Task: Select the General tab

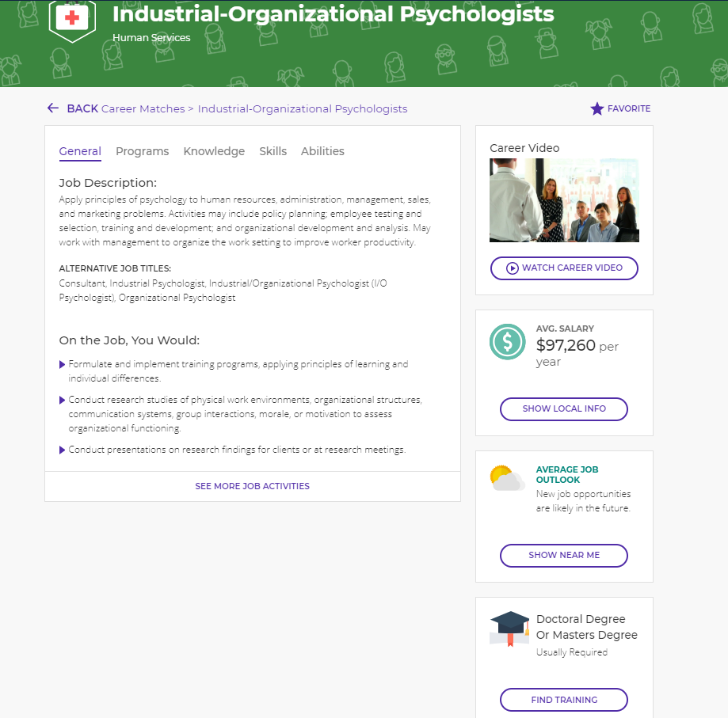Action: tap(80, 152)
